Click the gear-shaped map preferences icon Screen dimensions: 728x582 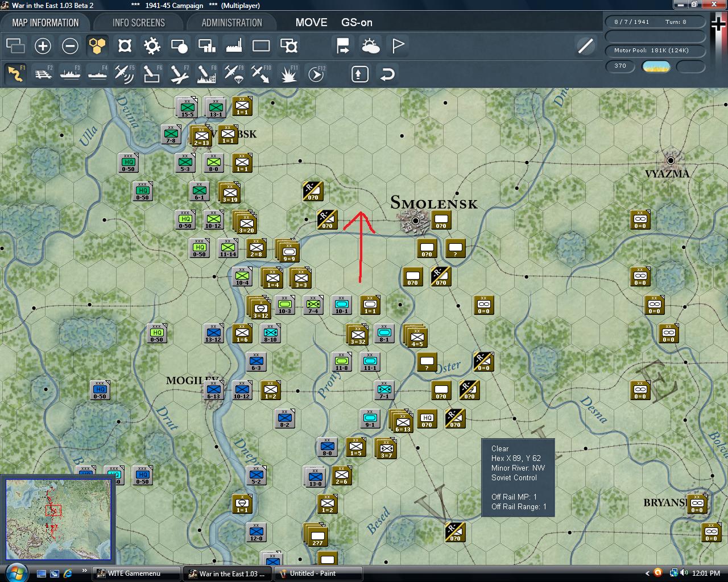[152, 46]
